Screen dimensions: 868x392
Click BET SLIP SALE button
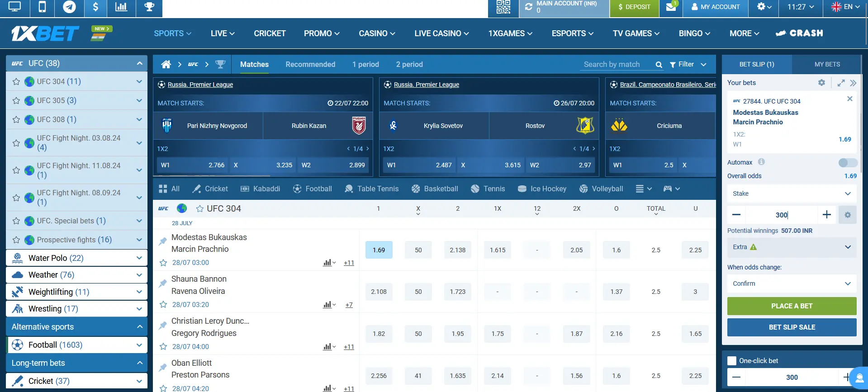[x=792, y=327]
